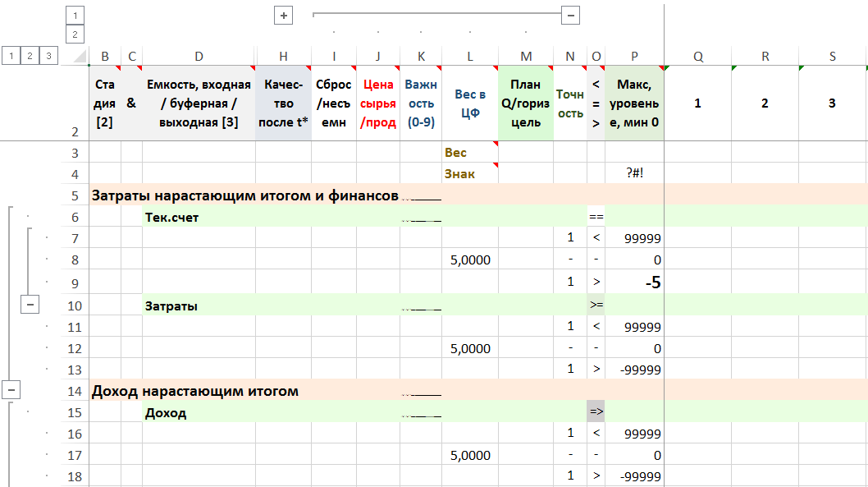Select column D header
Screen dimensions: 868x487
[x=199, y=56]
